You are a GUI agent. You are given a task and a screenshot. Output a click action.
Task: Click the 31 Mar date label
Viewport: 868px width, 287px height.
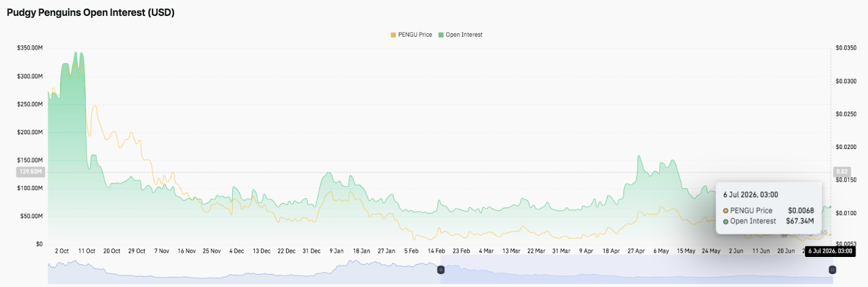tap(561, 251)
